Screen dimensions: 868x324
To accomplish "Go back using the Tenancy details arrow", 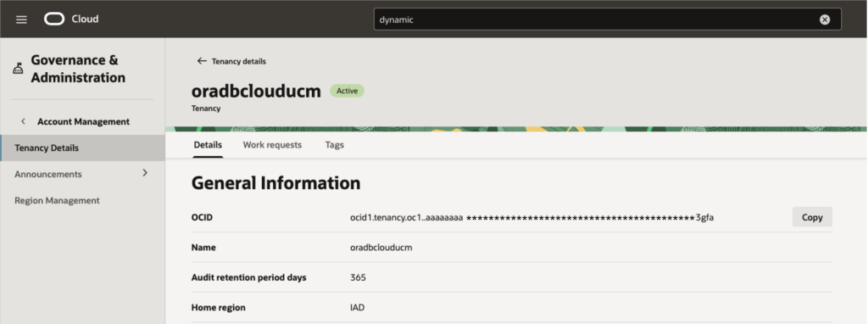I will coord(202,61).
